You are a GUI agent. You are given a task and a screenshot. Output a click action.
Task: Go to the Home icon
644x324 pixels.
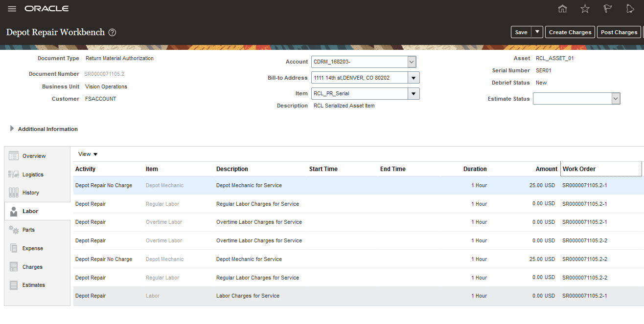point(563,9)
